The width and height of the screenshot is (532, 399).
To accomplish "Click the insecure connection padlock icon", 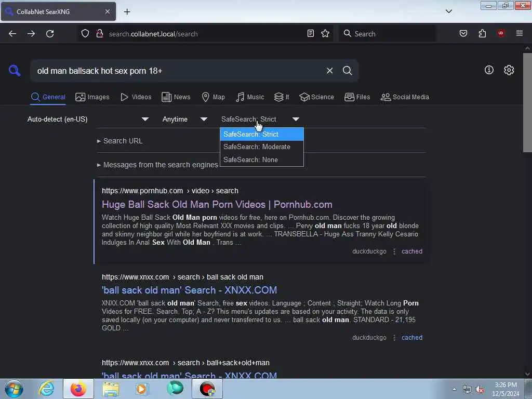I will coord(99,34).
